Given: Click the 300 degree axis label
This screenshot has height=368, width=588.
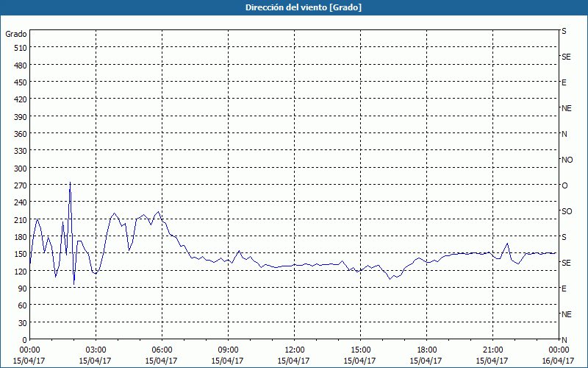Looking at the screenshot, I should click(x=21, y=169).
